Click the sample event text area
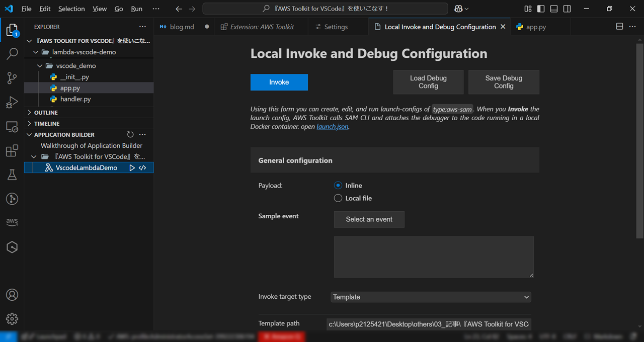 (x=433, y=256)
